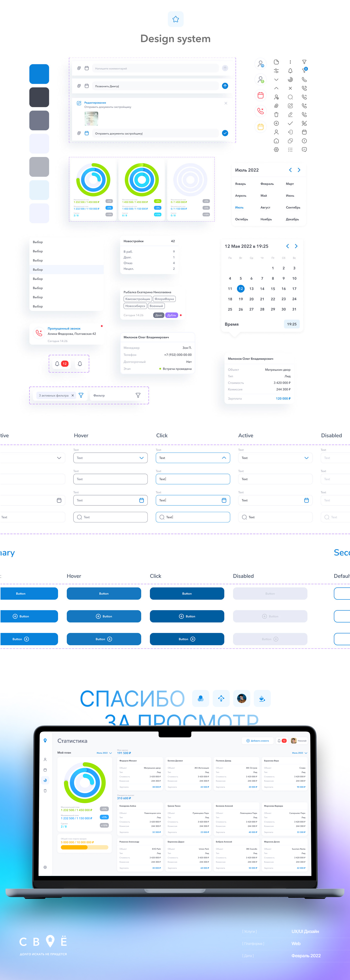Click the Фильтр input field

117,395
